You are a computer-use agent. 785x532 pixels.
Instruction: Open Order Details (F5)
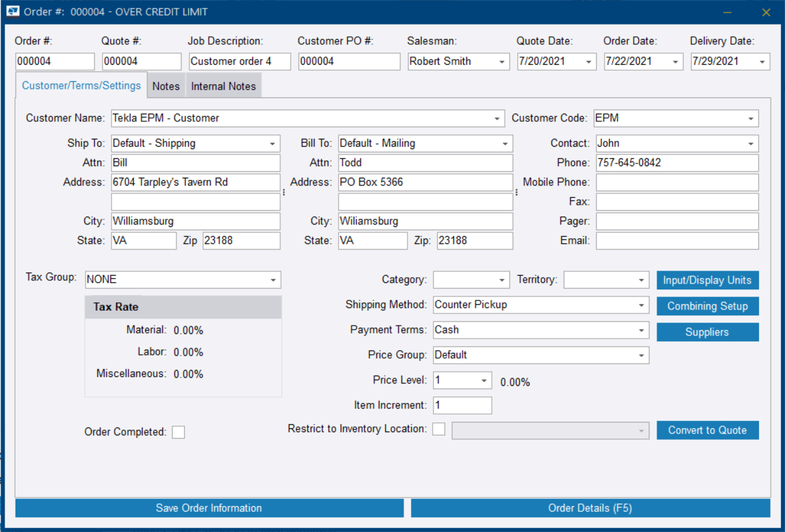[x=590, y=508]
